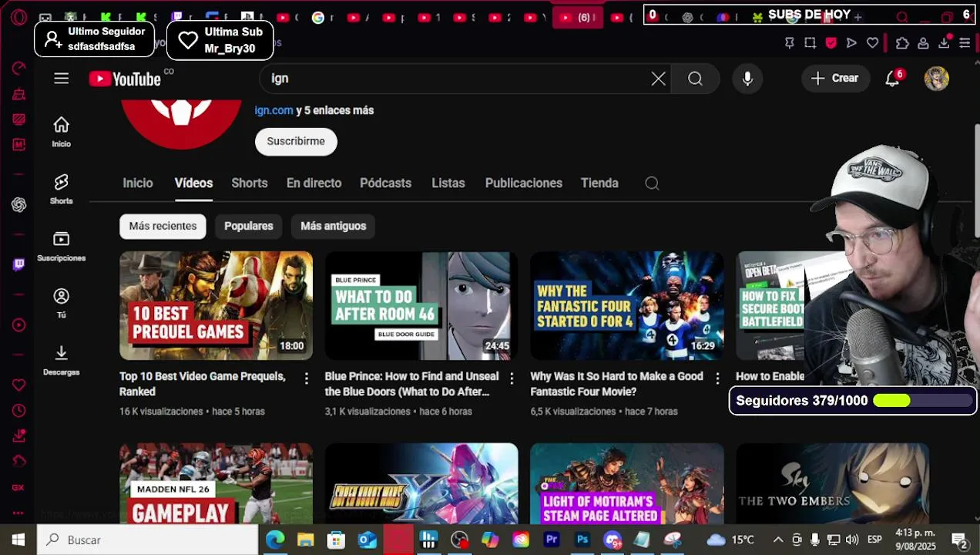
Task: Open Light of Motiram's Steam Page thumbnail
Action: pos(627,484)
